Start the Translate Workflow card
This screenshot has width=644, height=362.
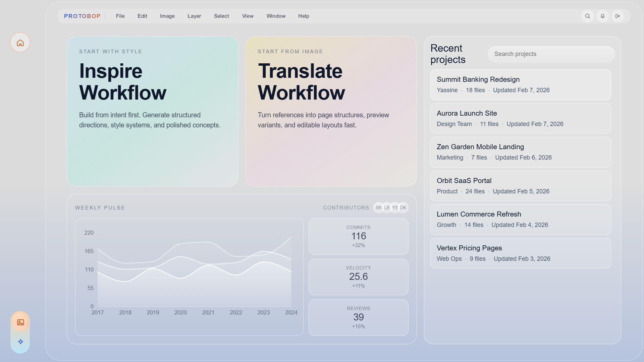[331, 111]
